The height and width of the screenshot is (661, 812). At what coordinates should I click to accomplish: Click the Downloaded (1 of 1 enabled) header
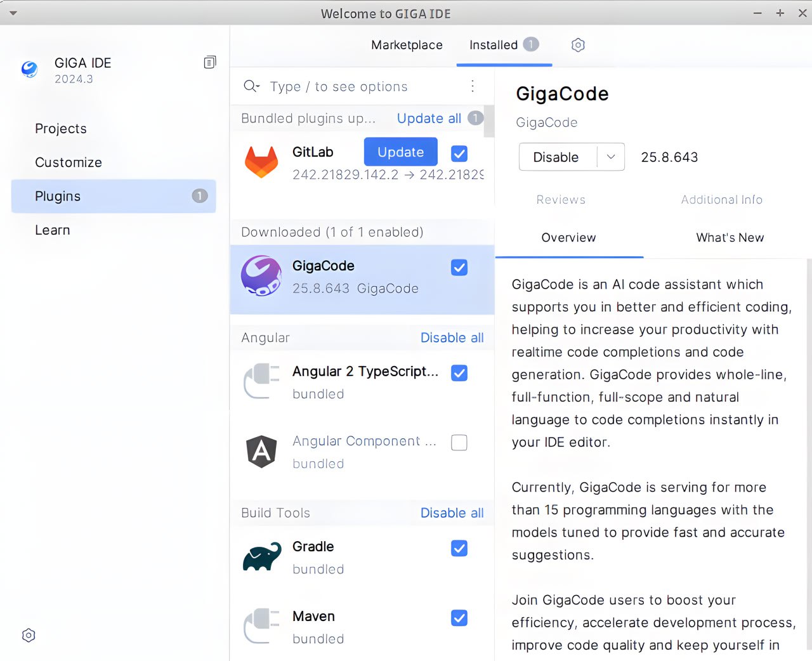click(332, 232)
